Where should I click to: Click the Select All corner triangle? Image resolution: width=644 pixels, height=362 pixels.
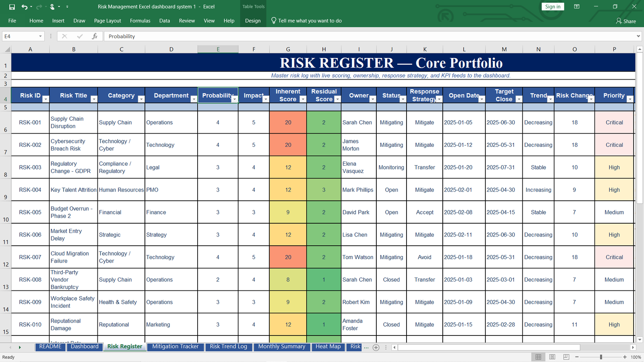[7, 49]
